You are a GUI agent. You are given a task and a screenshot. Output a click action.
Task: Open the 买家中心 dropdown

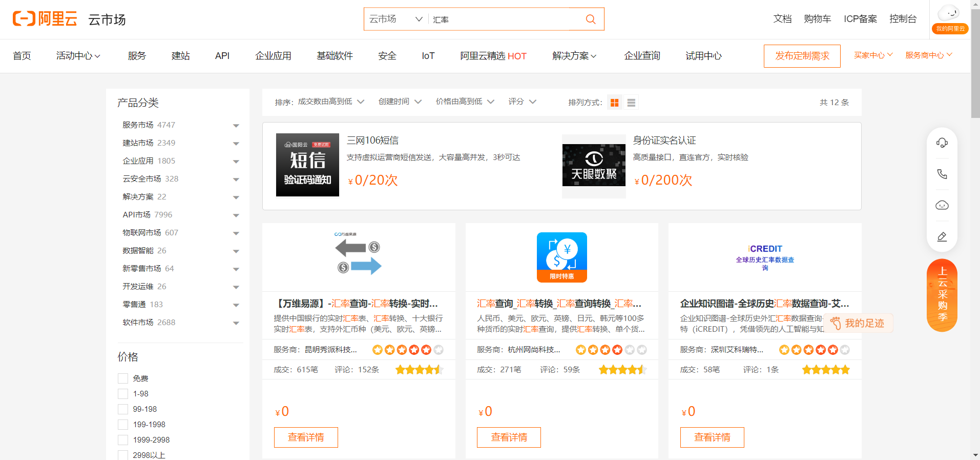(x=873, y=55)
